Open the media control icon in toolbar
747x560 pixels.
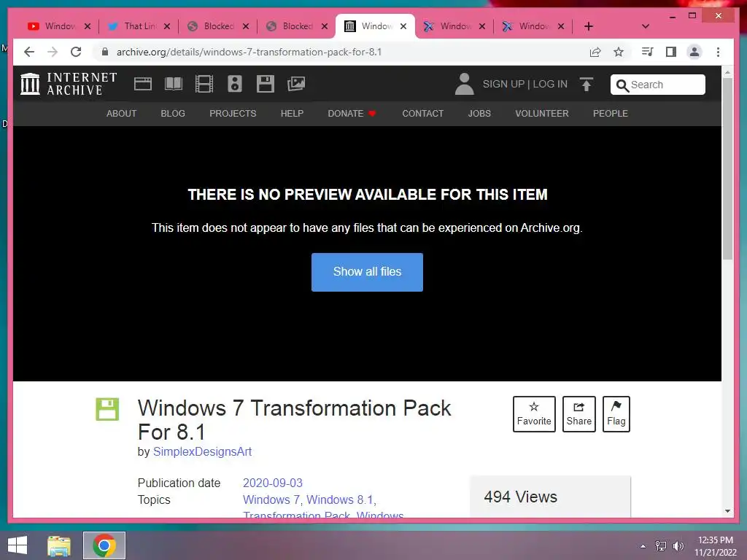click(x=648, y=52)
